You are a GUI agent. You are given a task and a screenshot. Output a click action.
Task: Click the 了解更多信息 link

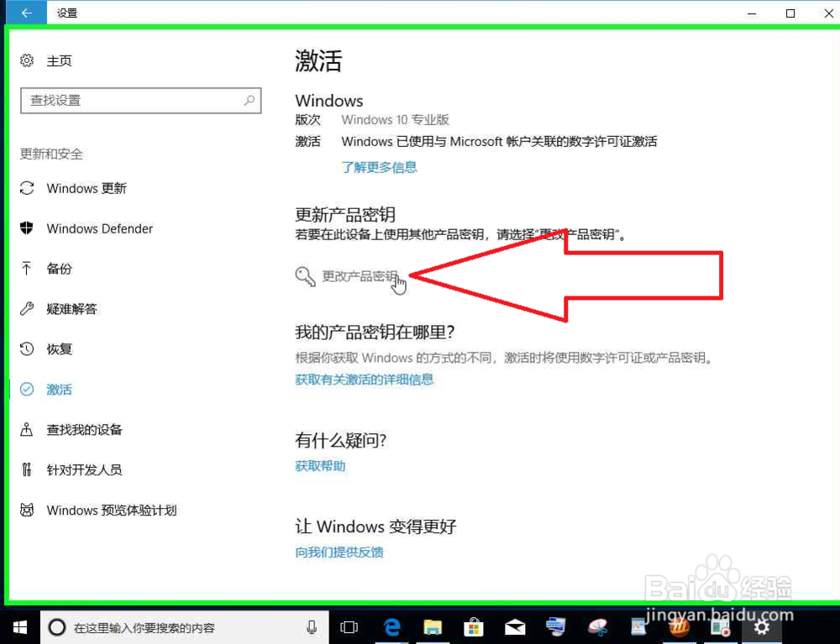click(x=380, y=167)
